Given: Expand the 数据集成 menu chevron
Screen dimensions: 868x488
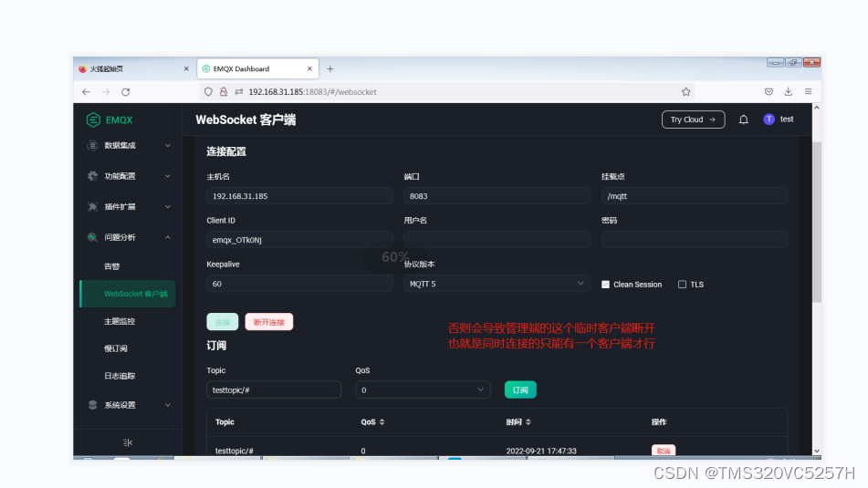Looking at the screenshot, I should [x=168, y=146].
